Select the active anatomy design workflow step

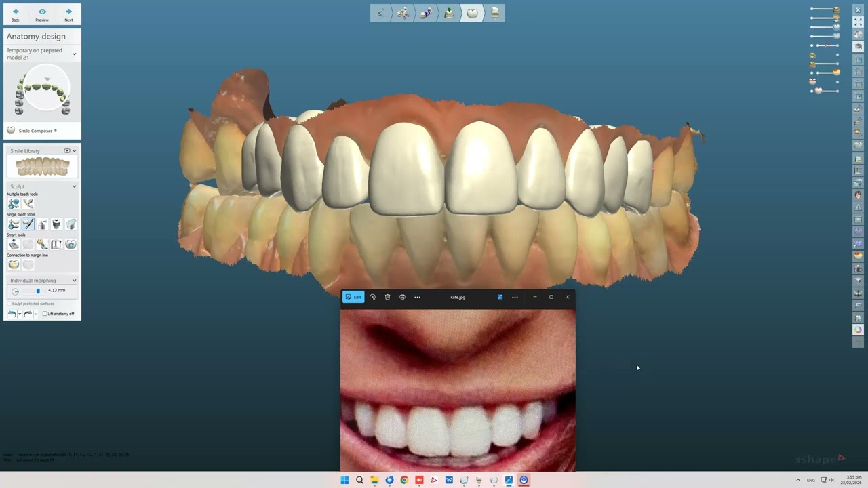tap(472, 13)
